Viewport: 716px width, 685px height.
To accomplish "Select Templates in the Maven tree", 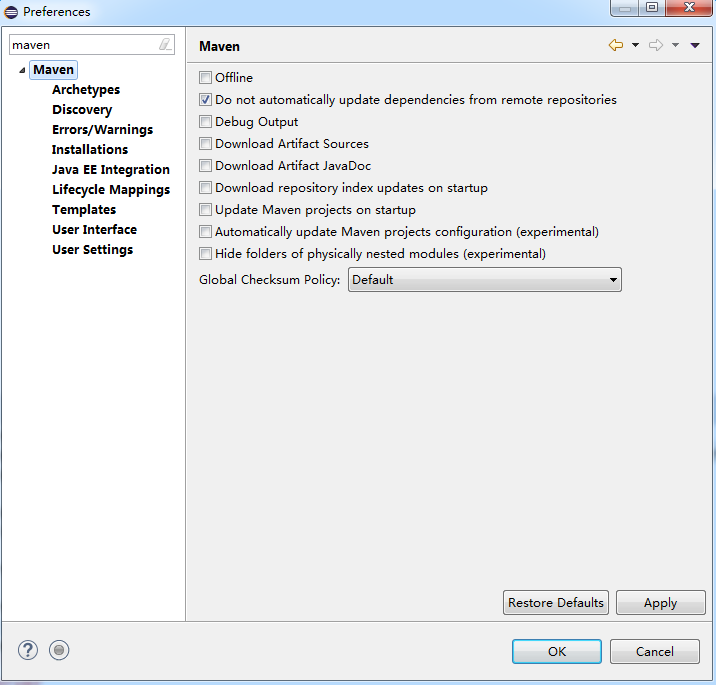I will (84, 210).
